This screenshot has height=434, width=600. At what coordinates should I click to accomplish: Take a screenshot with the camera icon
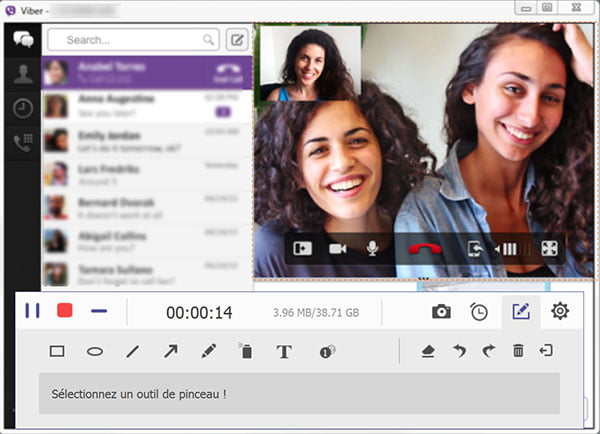point(441,312)
